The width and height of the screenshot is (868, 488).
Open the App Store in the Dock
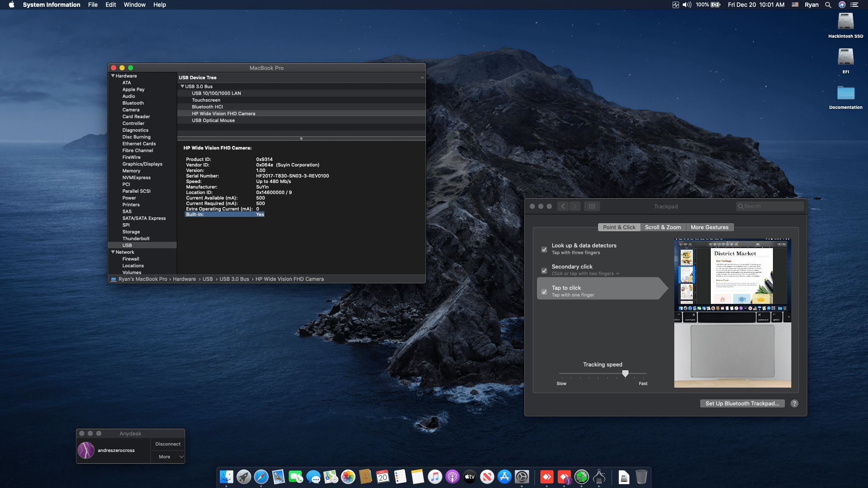click(x=504, y=477)
